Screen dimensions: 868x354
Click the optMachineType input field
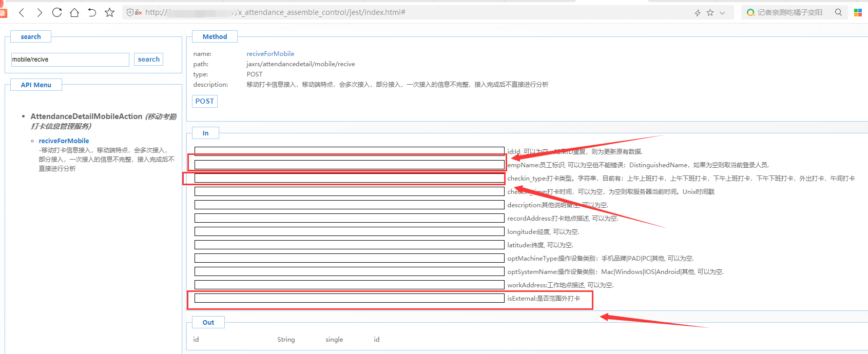click(x=350, y=258)
